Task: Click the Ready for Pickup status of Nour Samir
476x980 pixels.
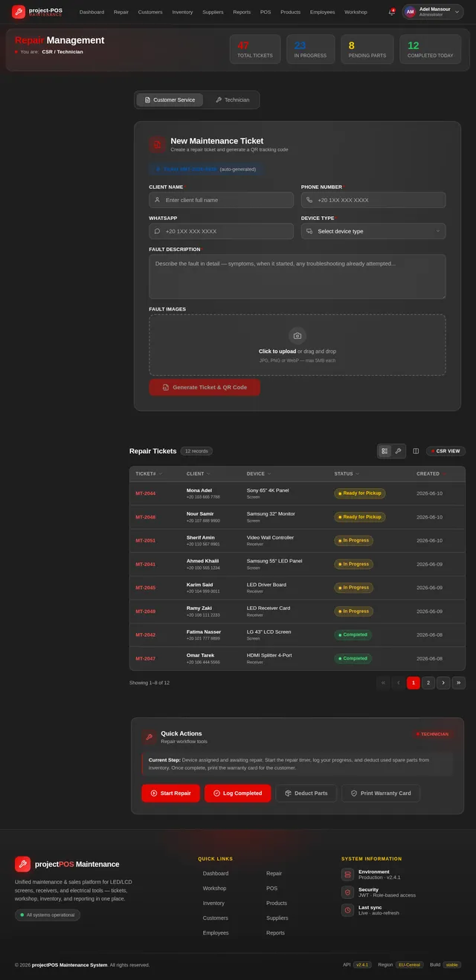Action: pyautogui.click(x=360, y=516)
